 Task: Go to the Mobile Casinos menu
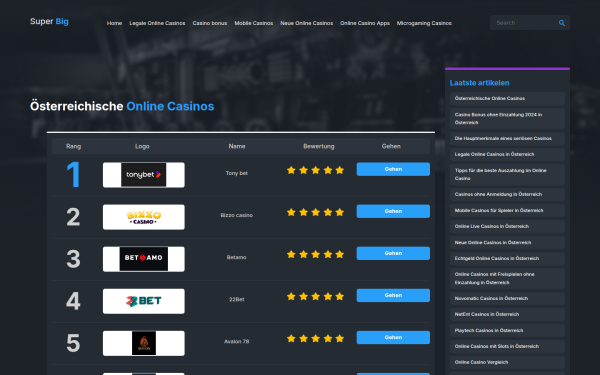click(254, 23)
